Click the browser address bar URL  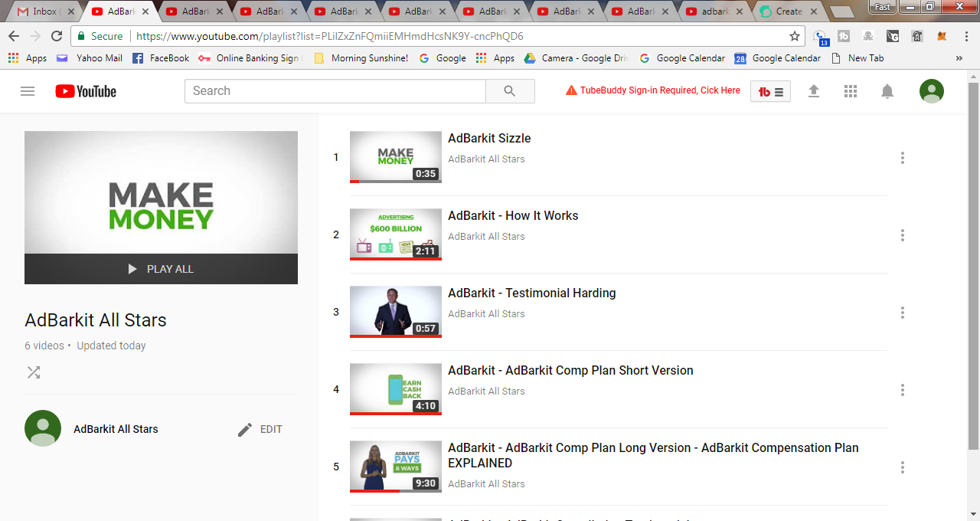(x=330, y=36)
